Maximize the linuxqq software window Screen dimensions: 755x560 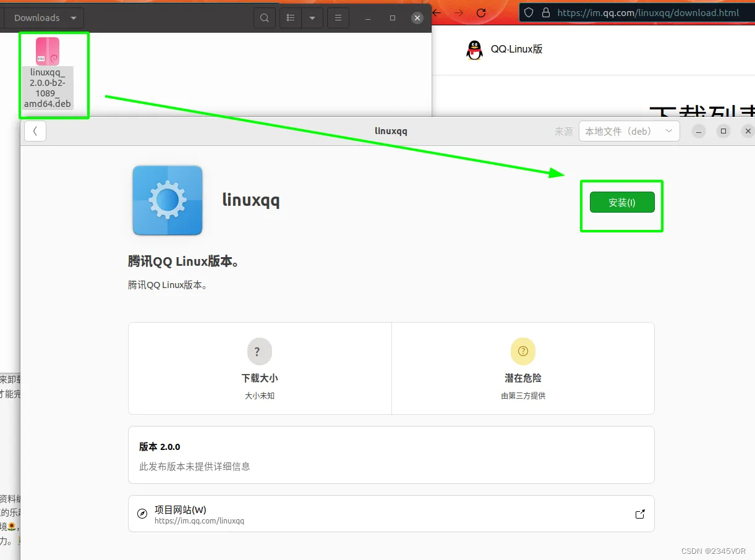click(x=723, y=131)
